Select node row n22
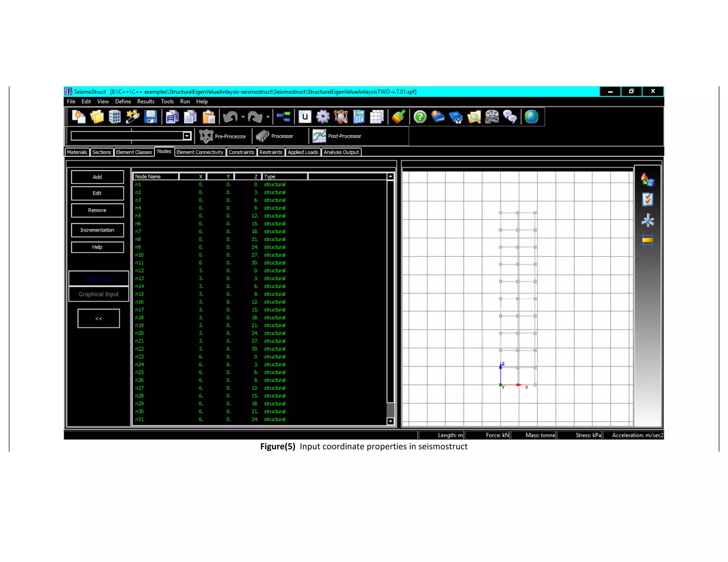This screenshot has height=562, width=728. tap(259, 349)
